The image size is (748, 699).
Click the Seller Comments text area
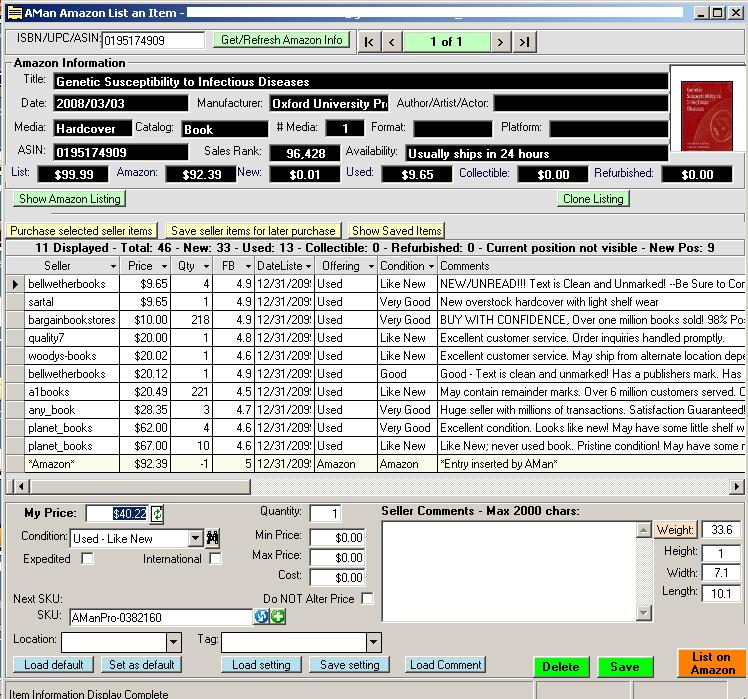pyautogui.click(x=509, y=572)
